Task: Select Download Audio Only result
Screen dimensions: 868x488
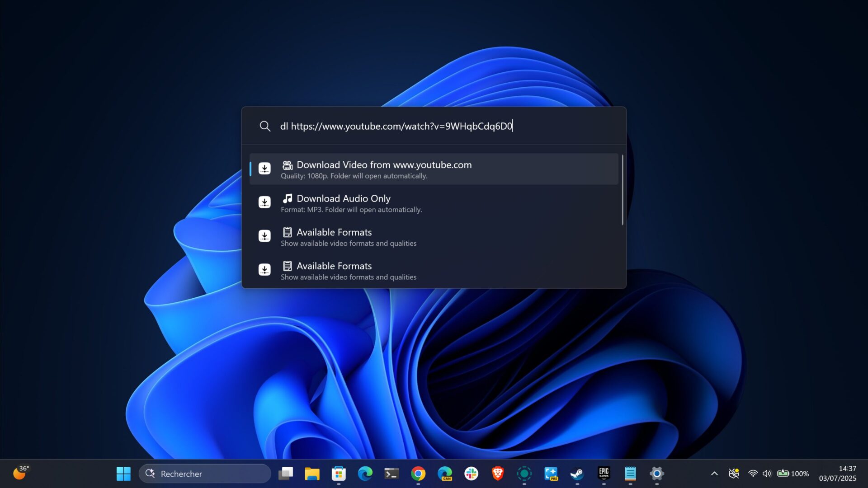Action: 434,203
